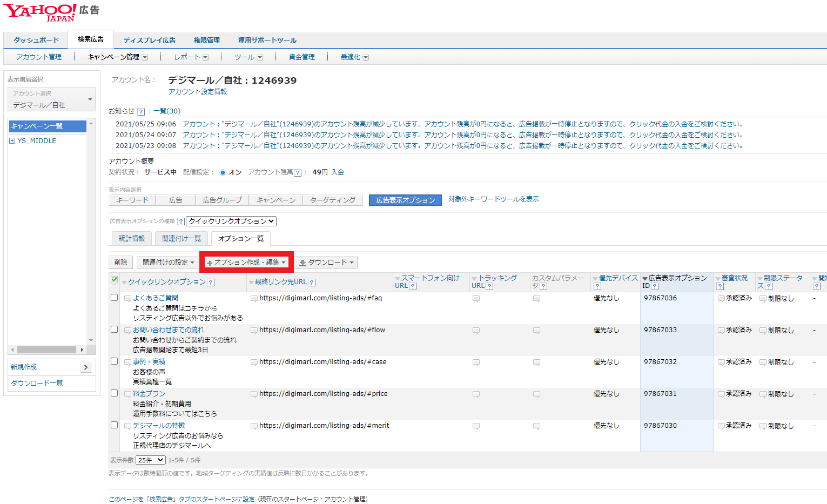This screenshot has height=504, width=827.
Task: Check the 事例・実績 row checkbox
Action: pos(114,361)
